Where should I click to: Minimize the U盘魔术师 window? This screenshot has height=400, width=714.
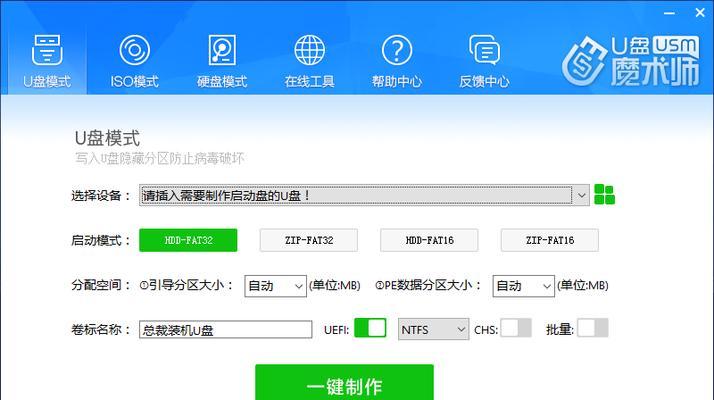(669, 13)
